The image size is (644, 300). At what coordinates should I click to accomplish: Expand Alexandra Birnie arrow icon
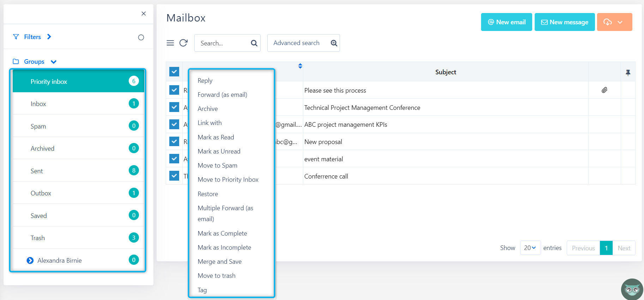point(30,260)
